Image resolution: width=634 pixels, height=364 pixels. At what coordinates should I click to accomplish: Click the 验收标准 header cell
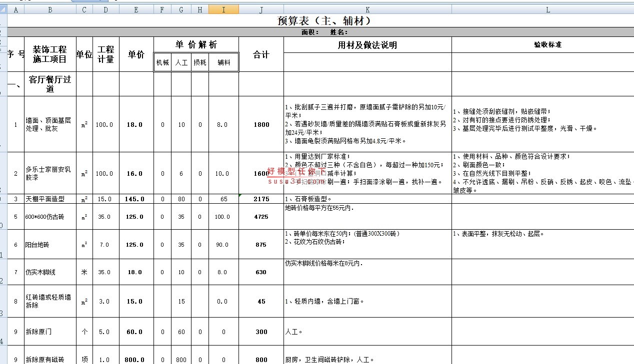coord(543,45)
